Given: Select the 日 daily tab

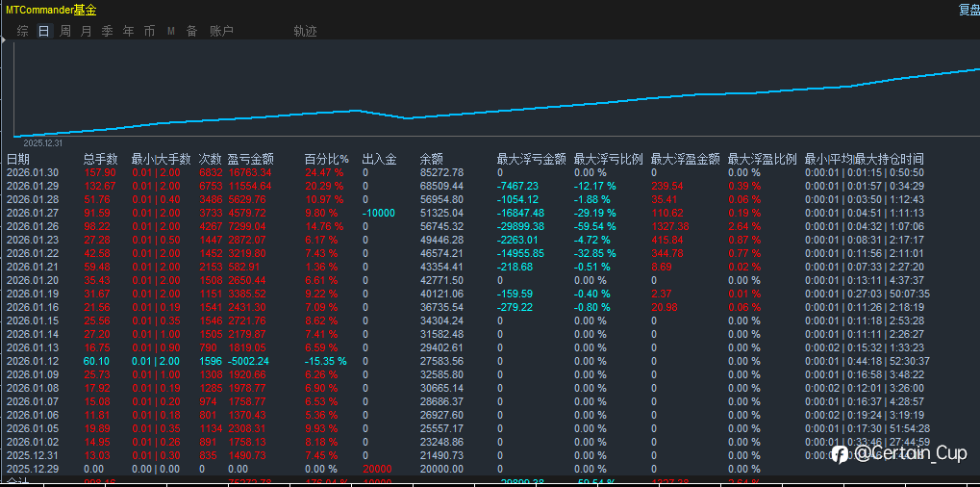Looking at the screenshot, I should pyautogui.click(x=43, y=31).
